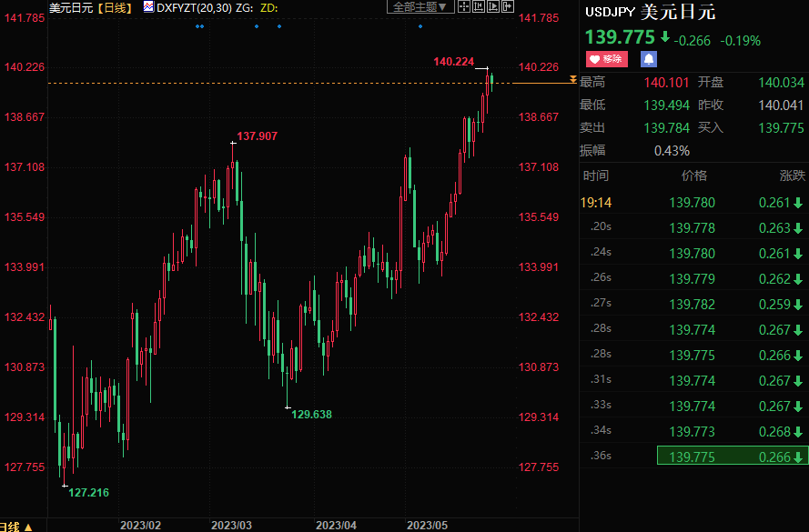Click the DXFYZT indicator icon
This screenshot has width=809, height=532.
click(x=148, y=7)
